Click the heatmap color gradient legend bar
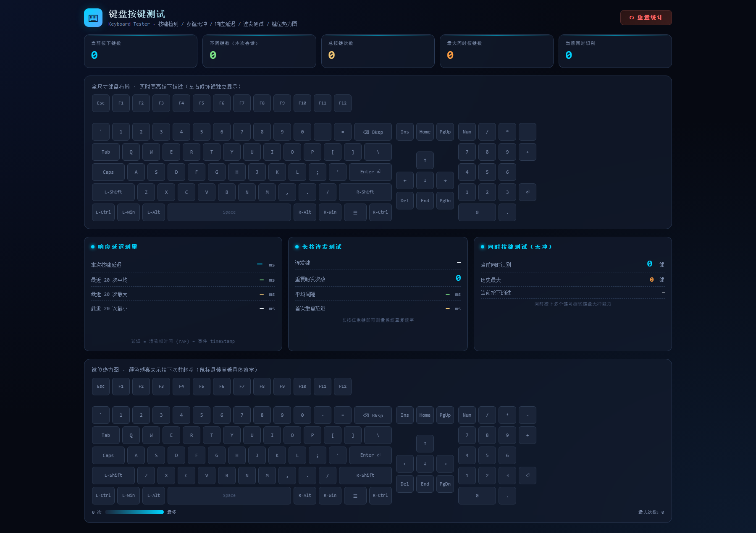756x533 pixels. click(x=134, y=512)
